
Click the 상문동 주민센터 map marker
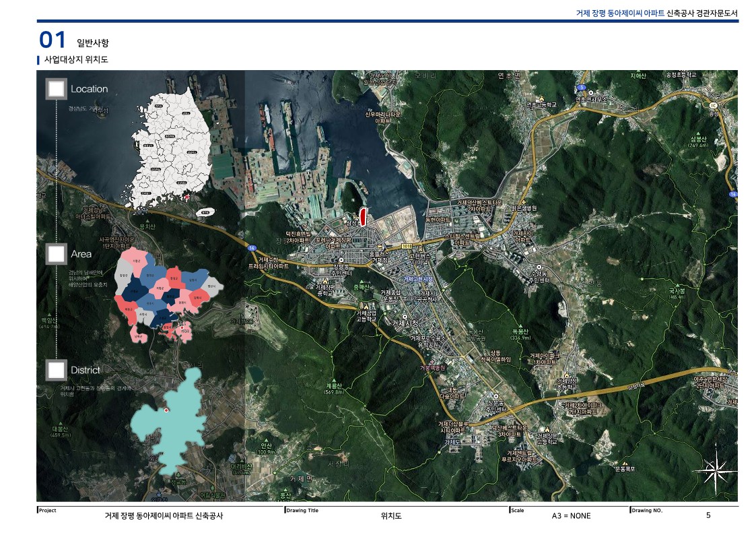496,396
